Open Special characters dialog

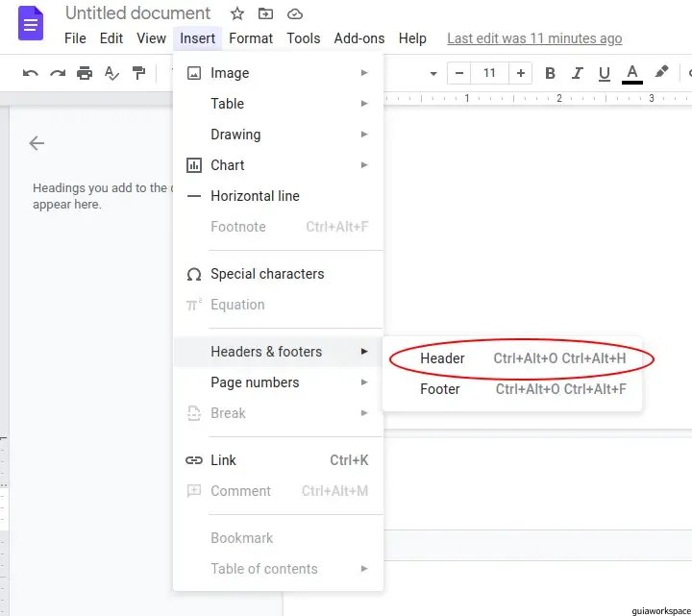coord(278,274)
